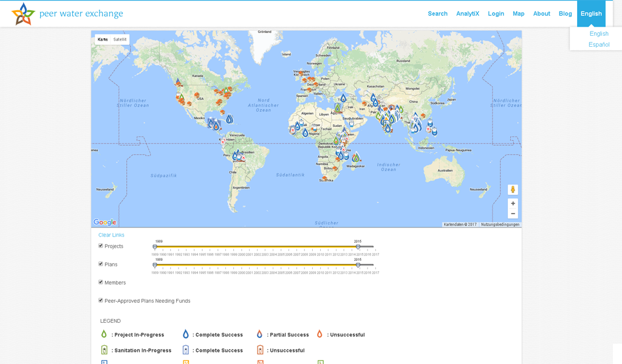The image size is (622, 364).
Task: Toggle the Plans checkbox
Action: pos(101,264)
